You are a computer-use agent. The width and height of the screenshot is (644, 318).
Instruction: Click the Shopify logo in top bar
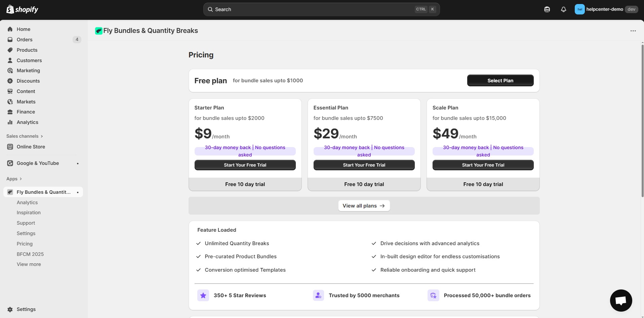click(x=22, y=9)
